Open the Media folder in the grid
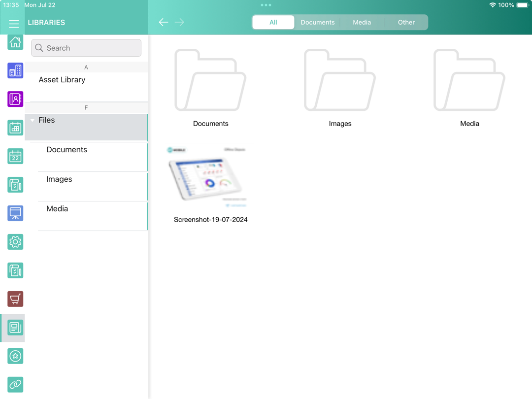 [x=469, y=81]
